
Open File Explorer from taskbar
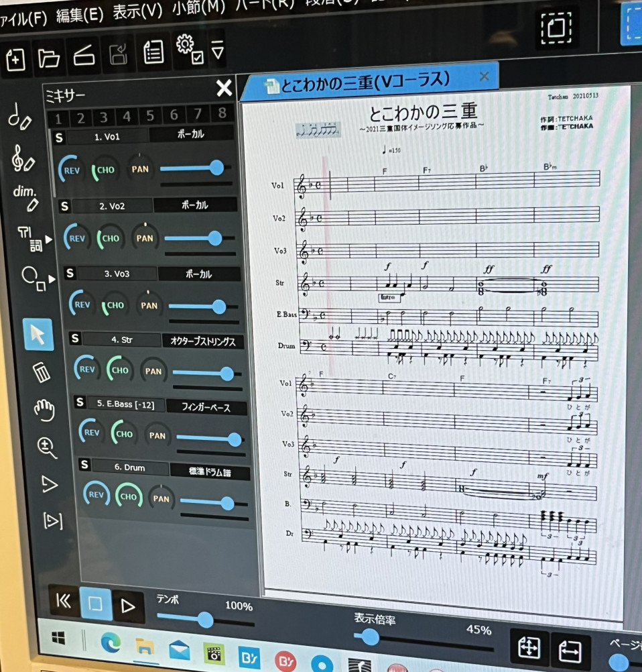[x=145, y=647]
